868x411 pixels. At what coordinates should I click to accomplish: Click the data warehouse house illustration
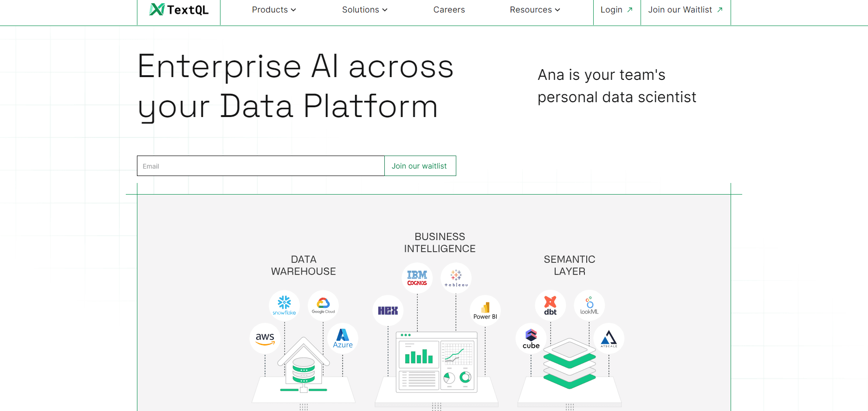pyautogui.click(x=304, y=365)
